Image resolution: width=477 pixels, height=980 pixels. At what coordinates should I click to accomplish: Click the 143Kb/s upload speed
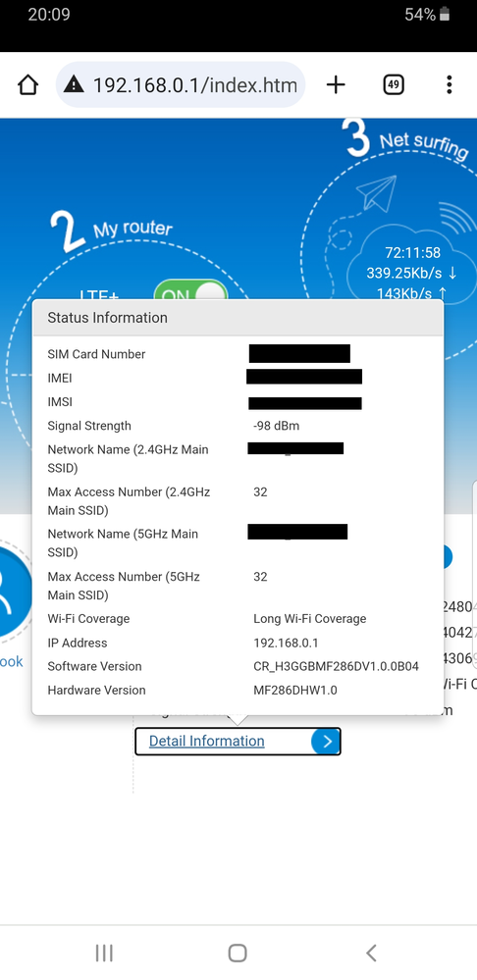(x=412, y=292)
